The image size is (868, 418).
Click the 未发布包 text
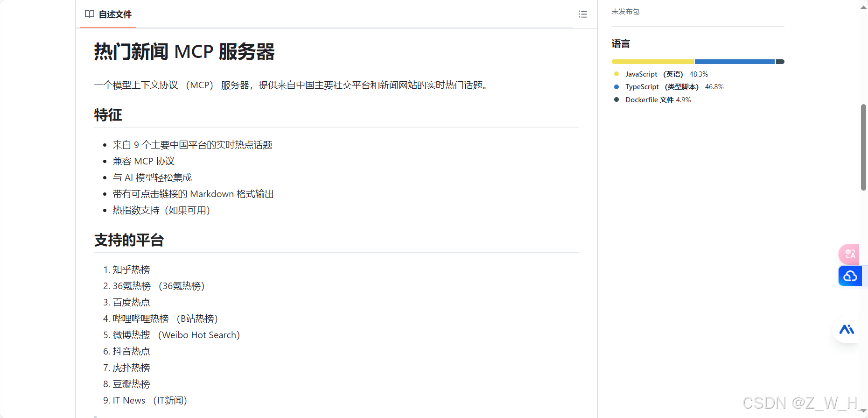pyautogui.click(x=625, y=12)
